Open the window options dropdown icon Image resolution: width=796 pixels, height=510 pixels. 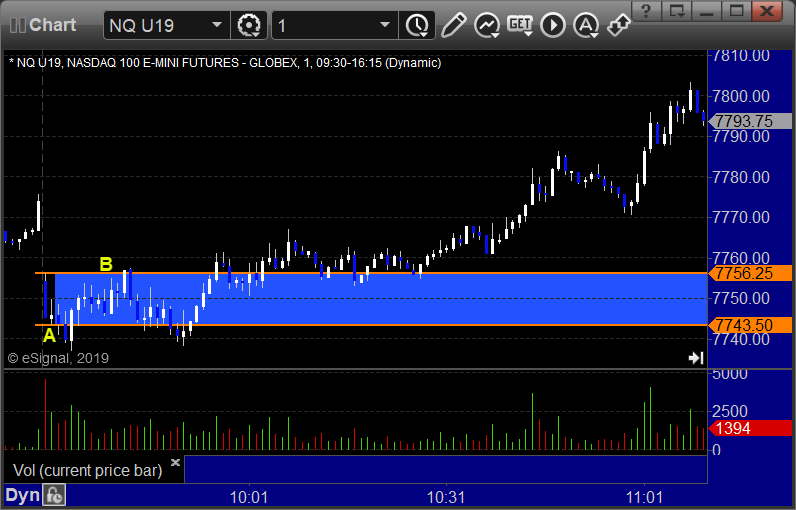coord(677,11)
